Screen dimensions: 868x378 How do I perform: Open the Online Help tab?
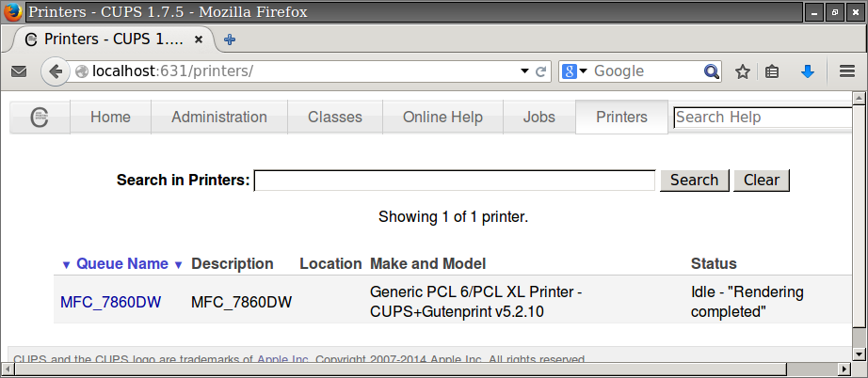pyautogui.click(x=442, y=118)
